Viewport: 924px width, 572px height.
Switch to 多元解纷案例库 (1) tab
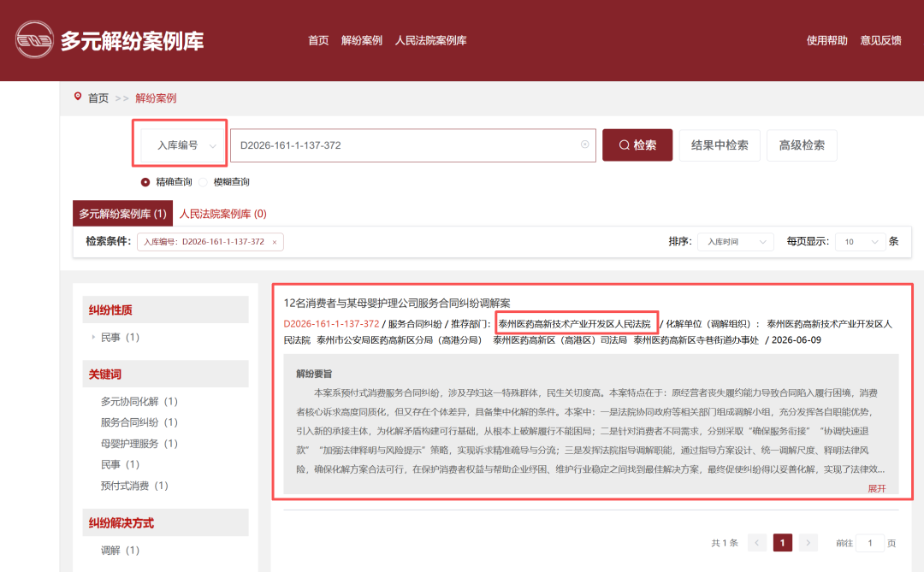(122, 213)
